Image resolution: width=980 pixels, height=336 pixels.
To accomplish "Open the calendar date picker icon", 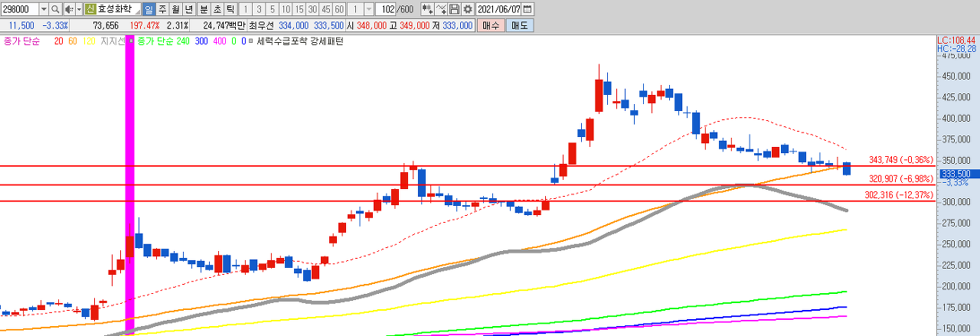I will click(528, 9).
